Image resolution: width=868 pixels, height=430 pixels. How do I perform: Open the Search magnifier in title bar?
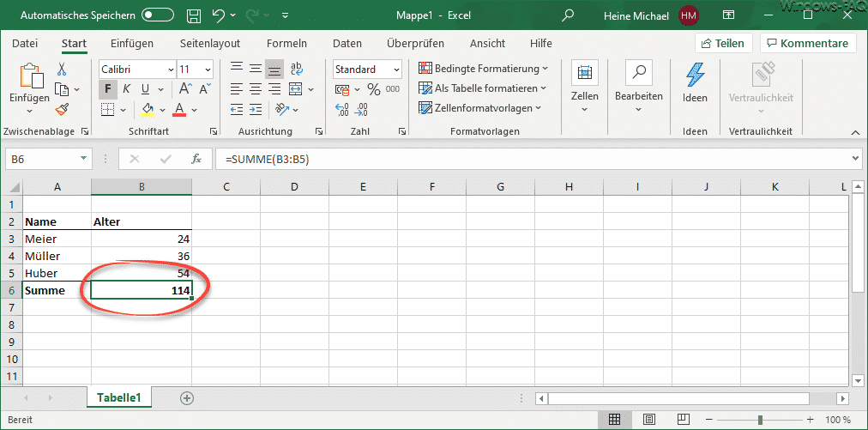[x=568, y=15]
